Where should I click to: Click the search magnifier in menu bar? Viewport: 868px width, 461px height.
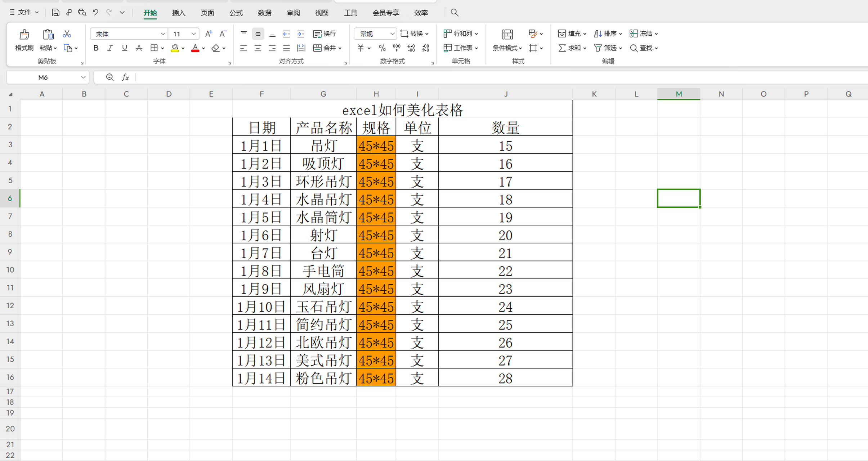(455, 13)
